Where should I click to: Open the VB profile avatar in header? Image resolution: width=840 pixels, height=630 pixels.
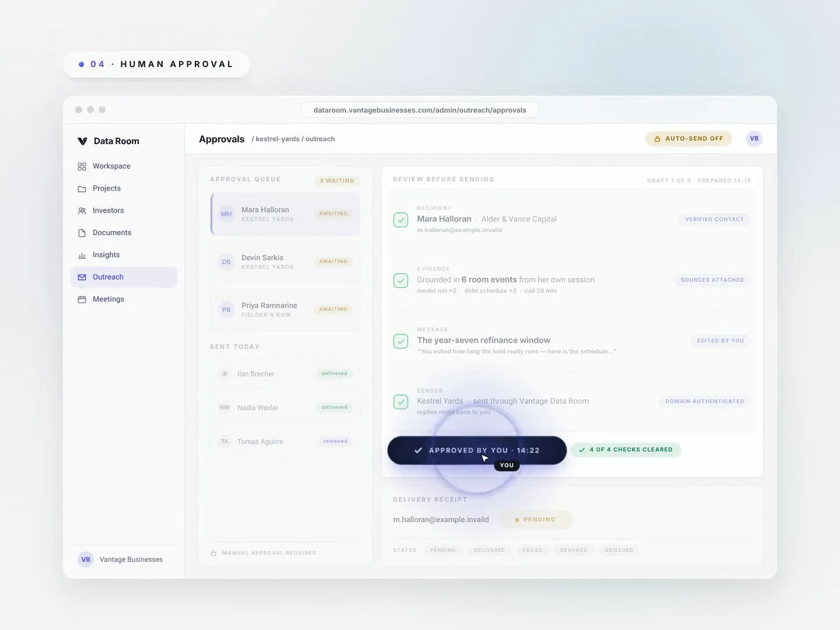pyautogui.click(x=754, y=139)
